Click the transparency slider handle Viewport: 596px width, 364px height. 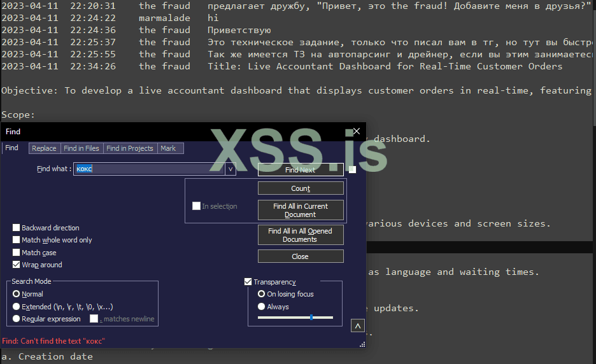point(311,318)
